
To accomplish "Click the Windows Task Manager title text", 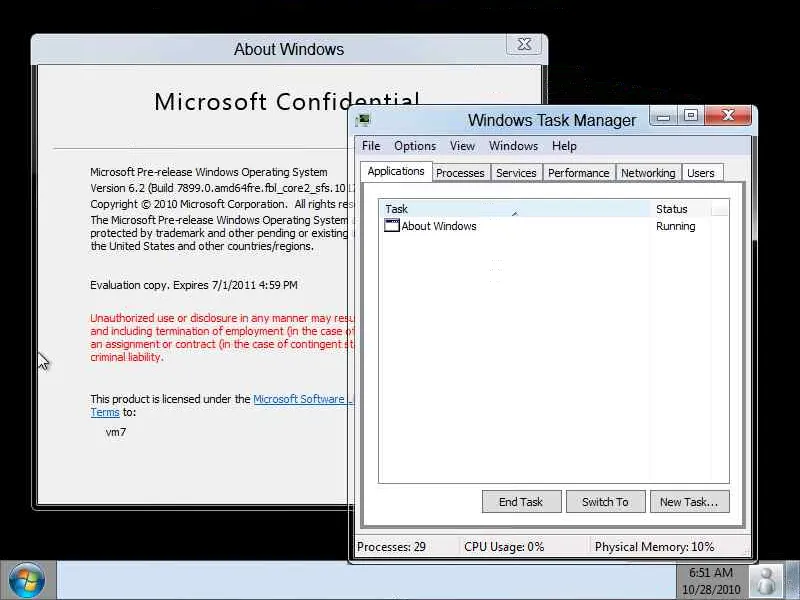I will (x=552, y=120).
